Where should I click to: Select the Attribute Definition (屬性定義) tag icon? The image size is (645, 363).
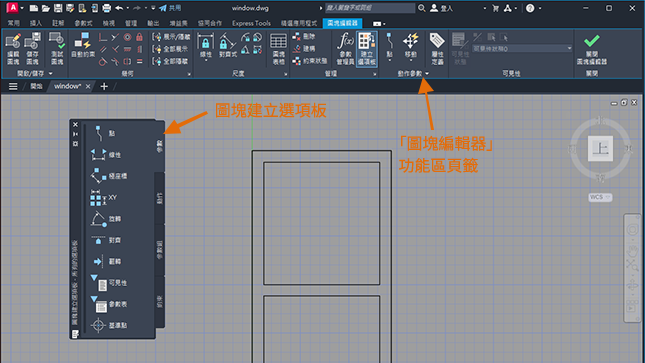click(x=437, y=49)
